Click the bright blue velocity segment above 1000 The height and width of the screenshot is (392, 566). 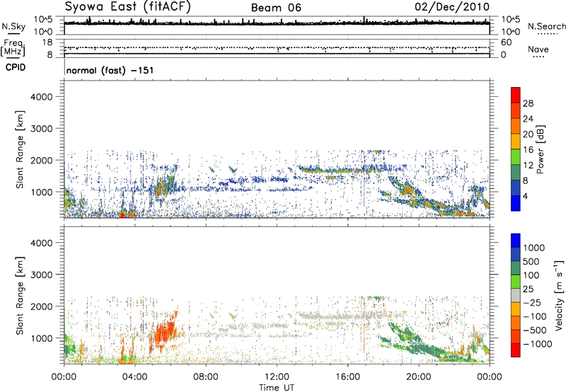[x=516, y=241]
